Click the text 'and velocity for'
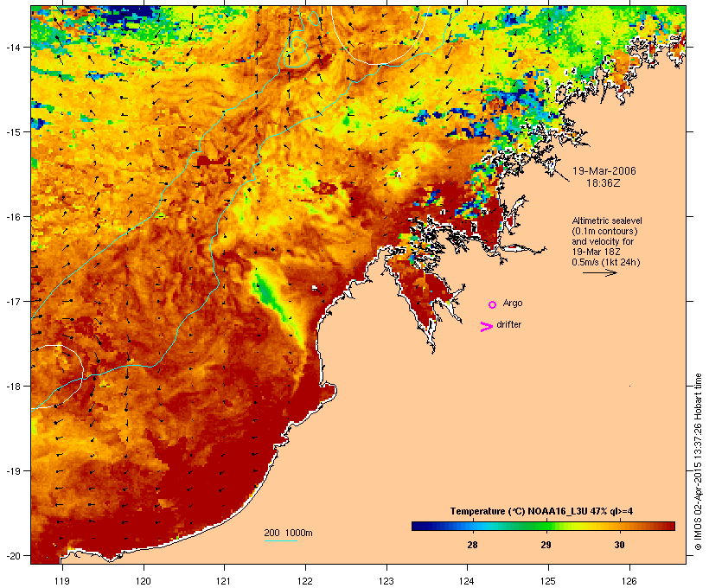The width and height of the screenshot is (709, 588). coord(603,241)
